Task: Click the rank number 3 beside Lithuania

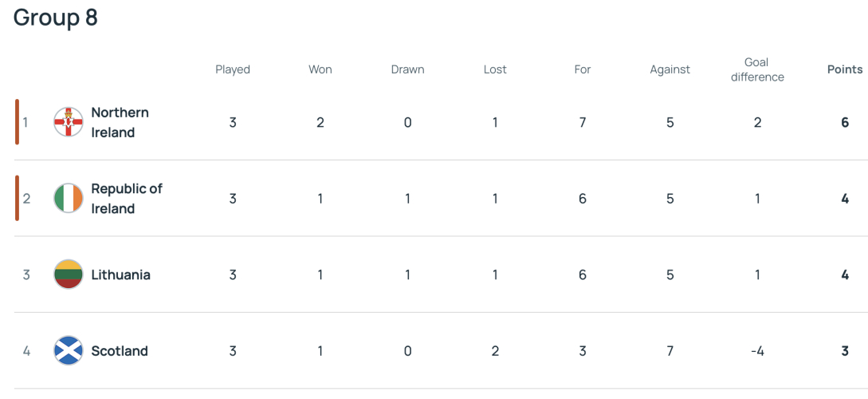Action: pos(26,275)
